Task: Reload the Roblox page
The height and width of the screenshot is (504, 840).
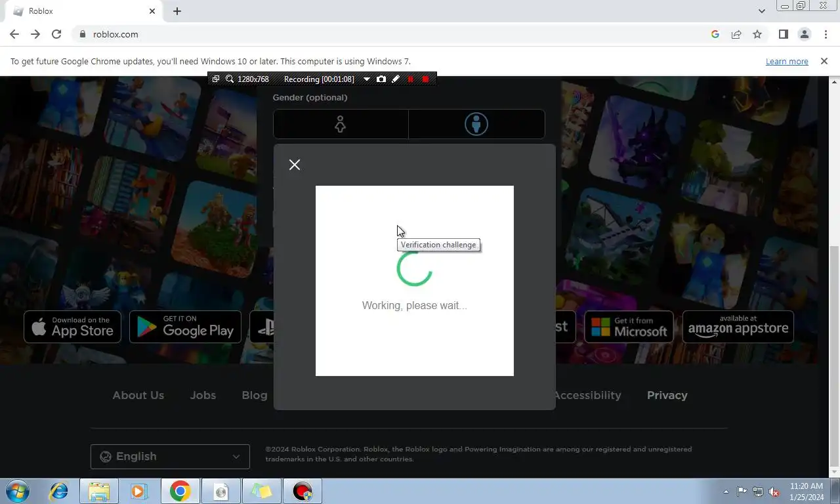Action: [x=56, y=34]
